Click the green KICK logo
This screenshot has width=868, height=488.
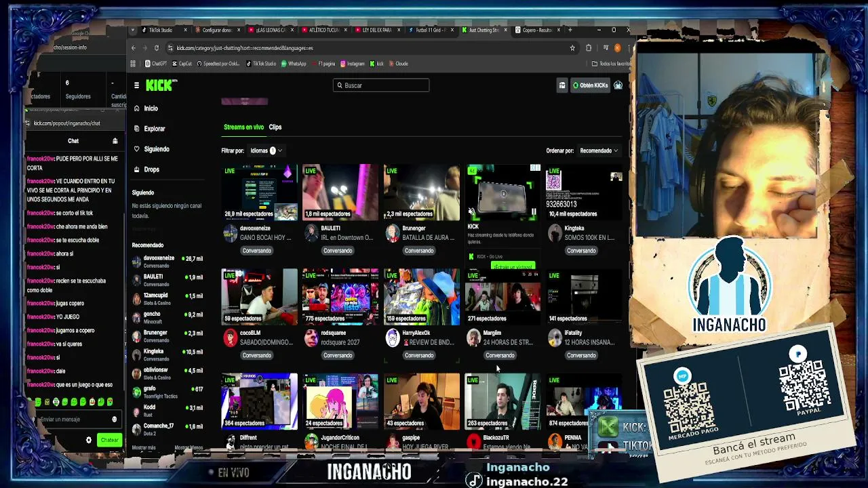click(161, 85)
